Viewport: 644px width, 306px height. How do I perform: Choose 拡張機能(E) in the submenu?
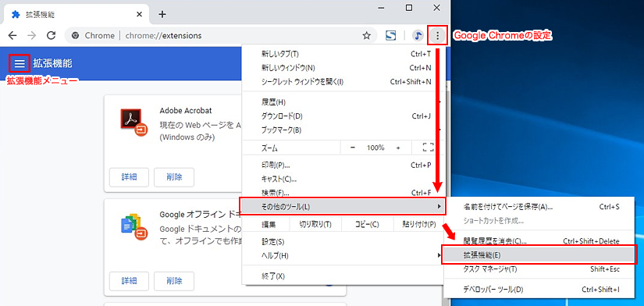(x=539, y=255)
